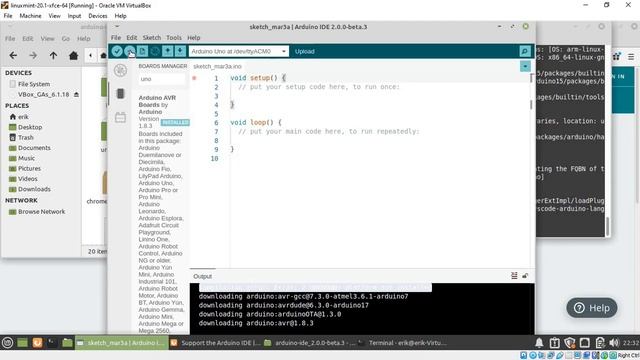This screenshot has height=360, width=640.
Task: Click the Home icon in file manager toolbar
Action: coord(73,55)
